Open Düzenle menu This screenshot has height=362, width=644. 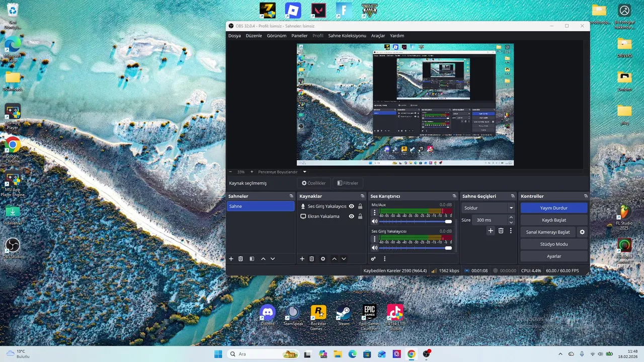coord(254,36)
